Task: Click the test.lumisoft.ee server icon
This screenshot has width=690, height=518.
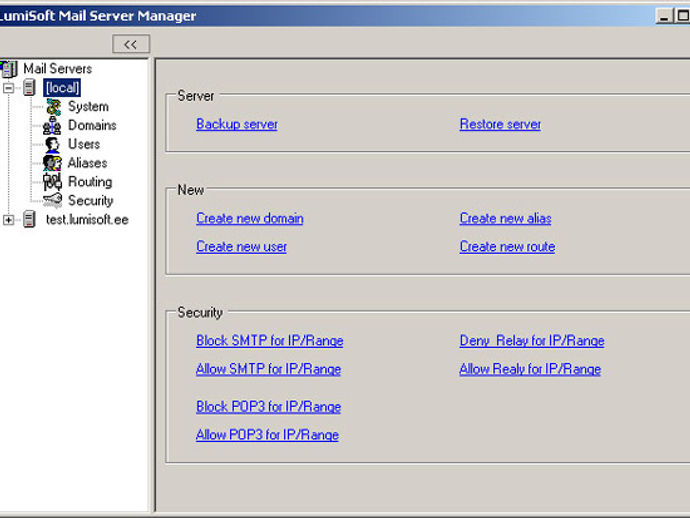Action: click(29, 219)
